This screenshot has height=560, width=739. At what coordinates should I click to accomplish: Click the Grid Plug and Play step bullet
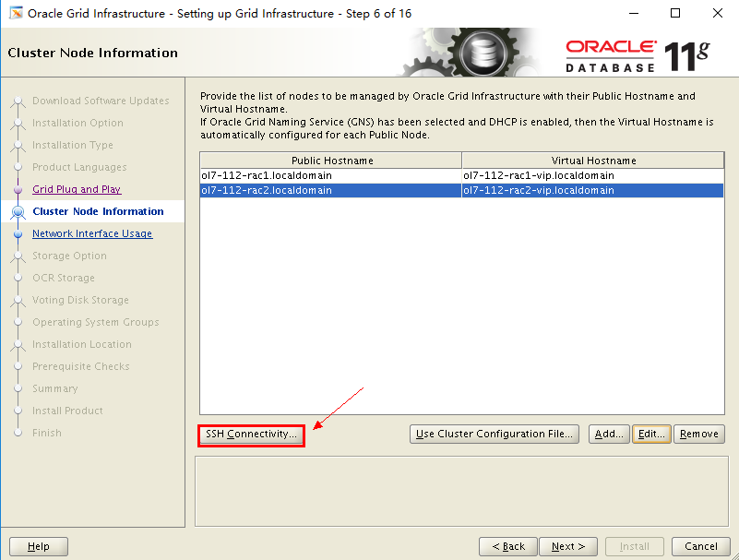pos(18,189)
